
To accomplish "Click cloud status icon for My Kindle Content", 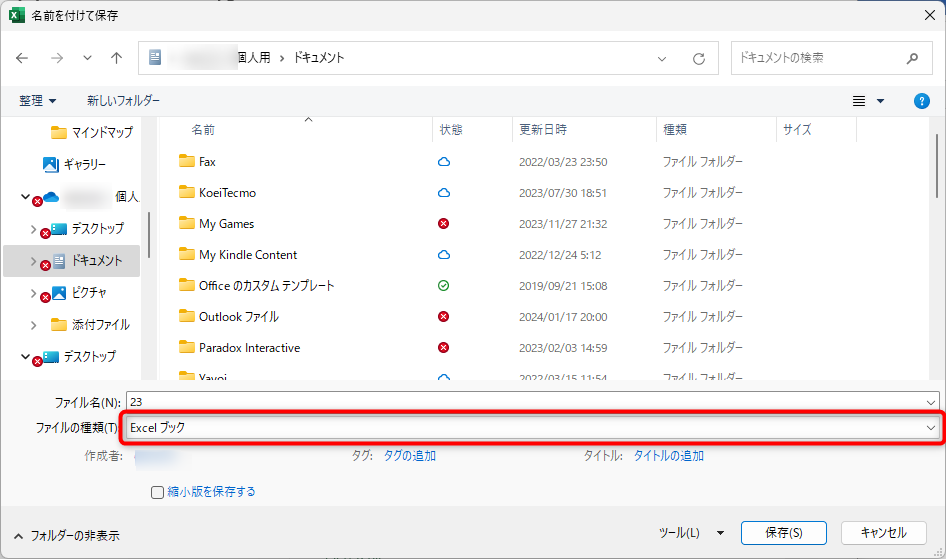I will pyautogui.click(x=443, y=255).
